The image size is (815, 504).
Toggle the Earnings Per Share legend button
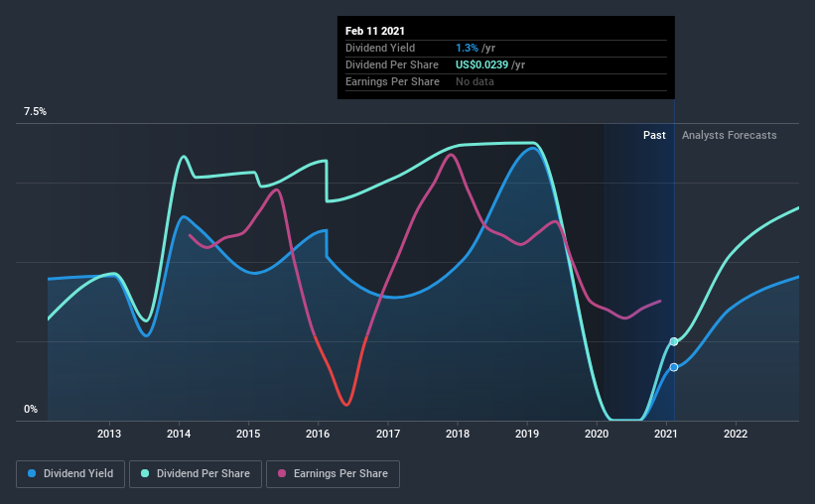(x=333, y=474)
